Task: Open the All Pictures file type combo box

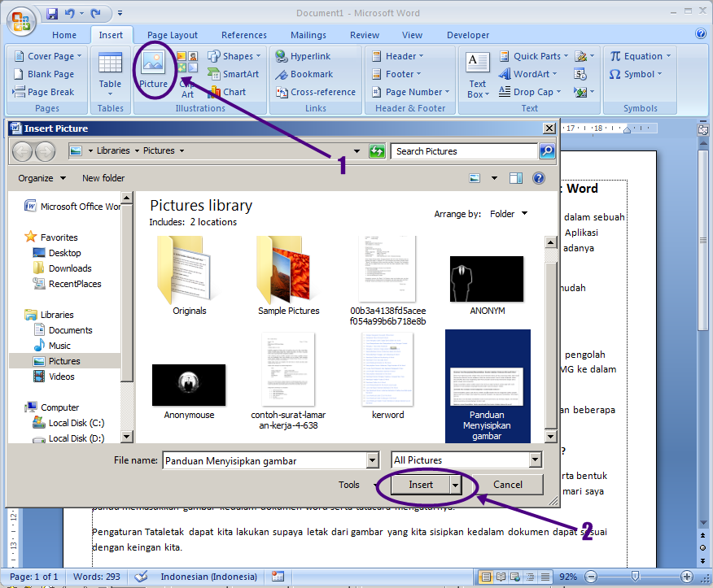Action: click(466, 460)
